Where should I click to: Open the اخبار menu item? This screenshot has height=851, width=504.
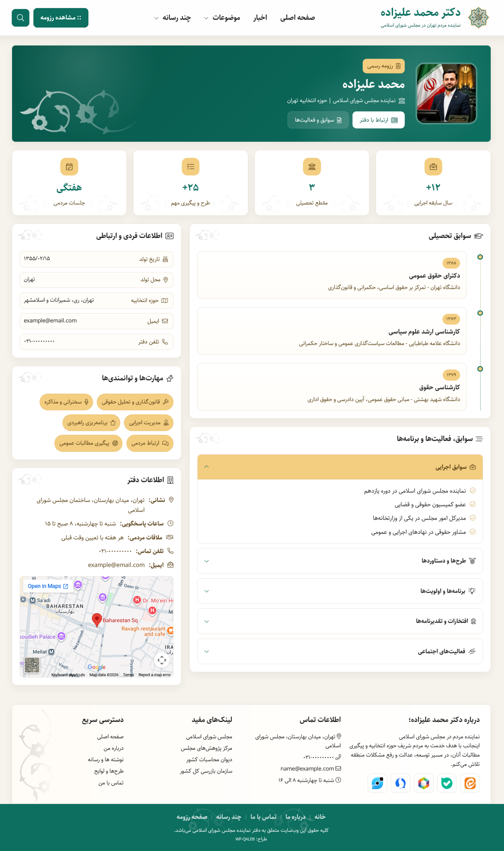pos(260,18)
